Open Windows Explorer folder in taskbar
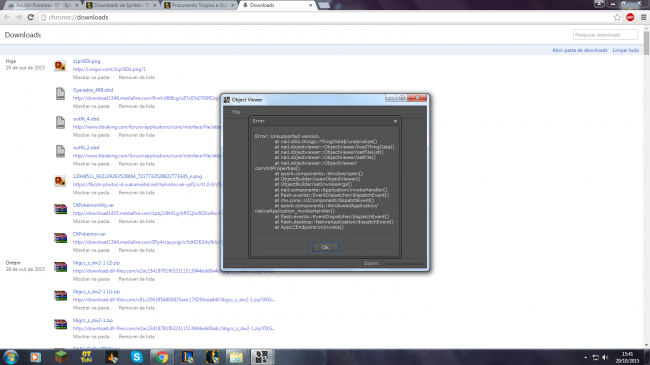 coord(236,357)
